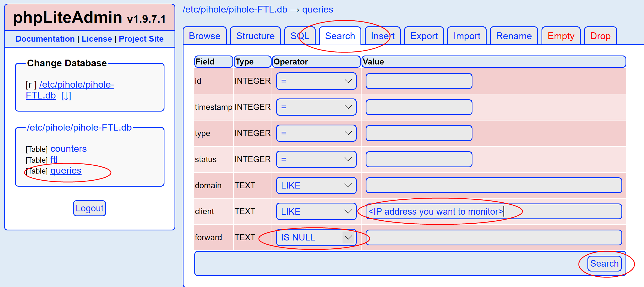Viewport: 644px width, 287px height.
Task: Click the queries breadcrumb link
Action: (x=318, y=10)
